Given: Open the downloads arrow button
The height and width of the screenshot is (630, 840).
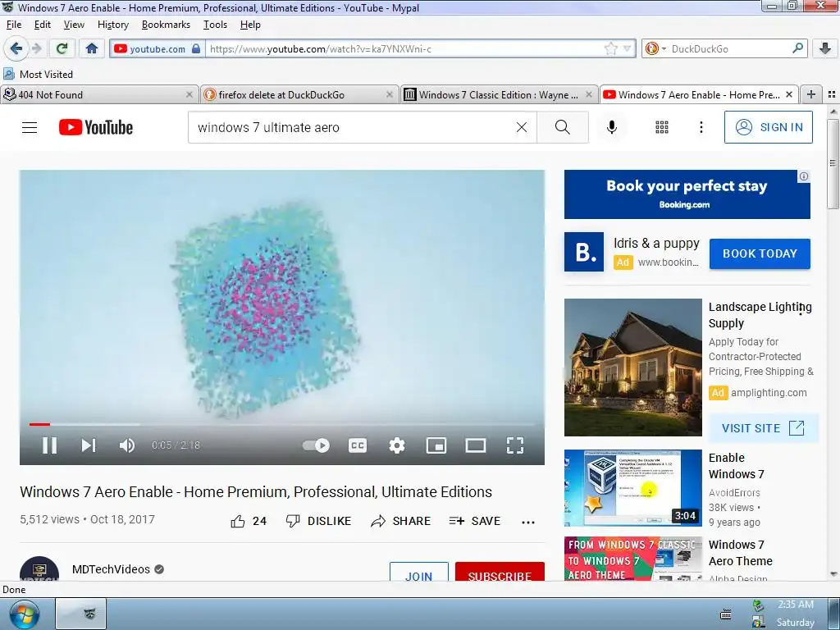Looking at the screenshot, I should point(825,48).
